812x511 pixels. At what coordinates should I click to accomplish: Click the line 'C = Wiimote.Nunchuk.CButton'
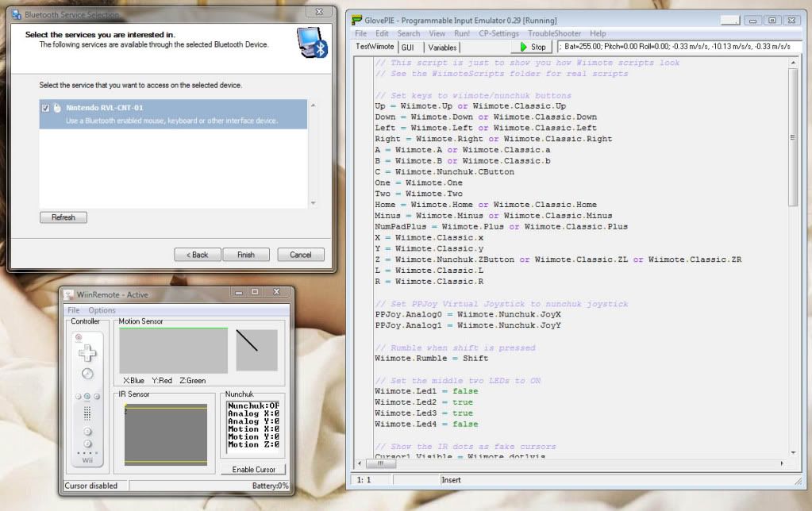click(x=444, y=172)
